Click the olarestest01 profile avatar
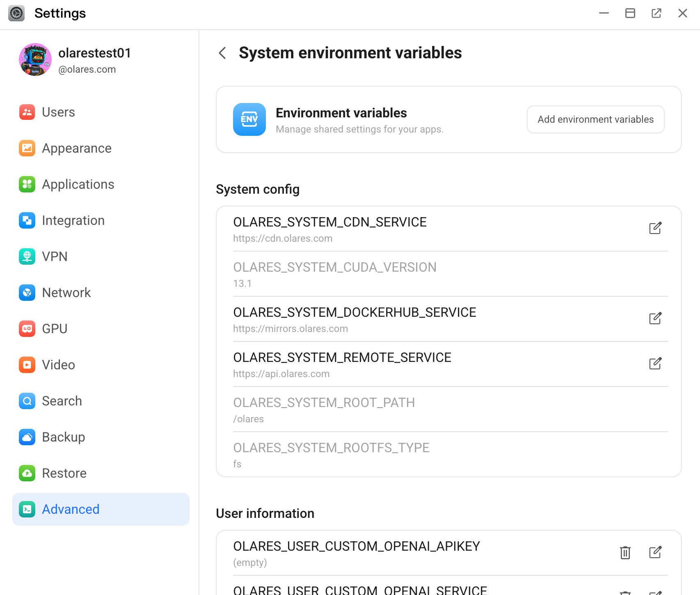 tap(35, 59)
